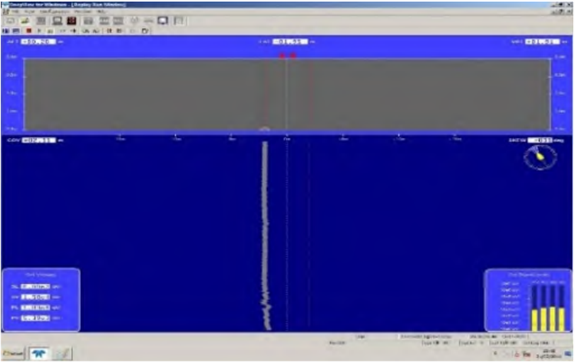Open the File menu

(x=15, y=12)
